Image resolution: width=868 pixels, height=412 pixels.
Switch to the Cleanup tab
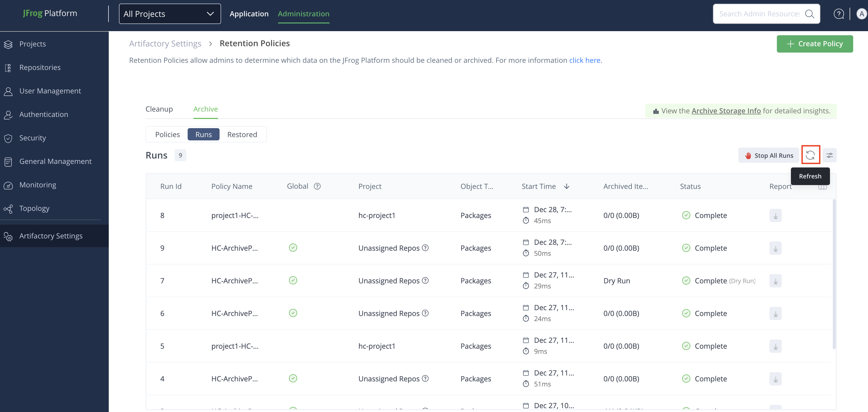pyautogui.click(x=159, y=109)
